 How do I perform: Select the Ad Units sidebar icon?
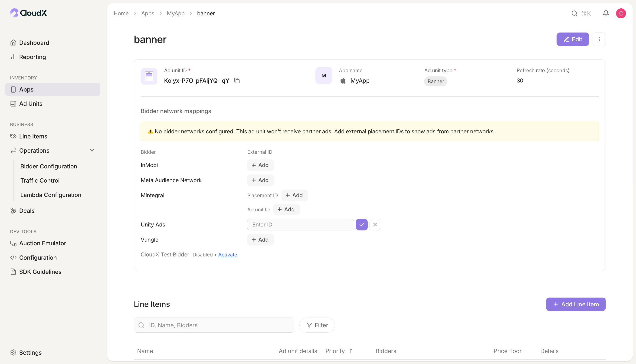pyautogui.click(x=13, y=104)
